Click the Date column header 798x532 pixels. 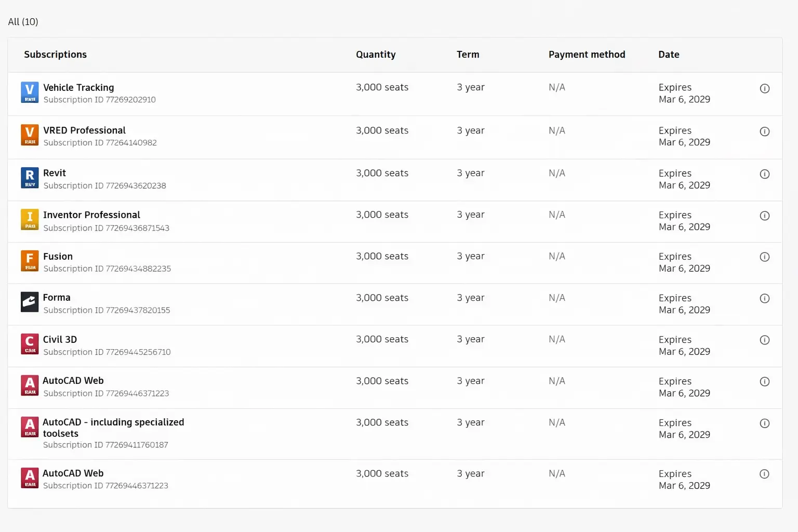click(x=669, y=55)
